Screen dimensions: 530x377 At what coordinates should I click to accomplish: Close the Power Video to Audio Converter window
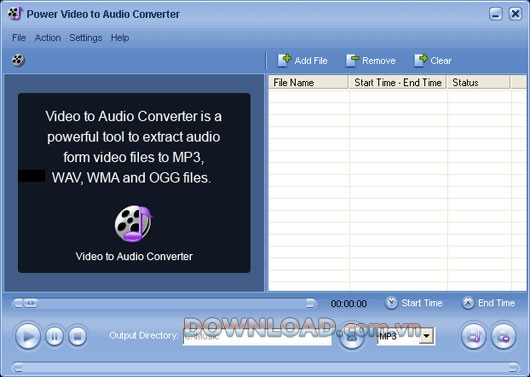(515, 14)
